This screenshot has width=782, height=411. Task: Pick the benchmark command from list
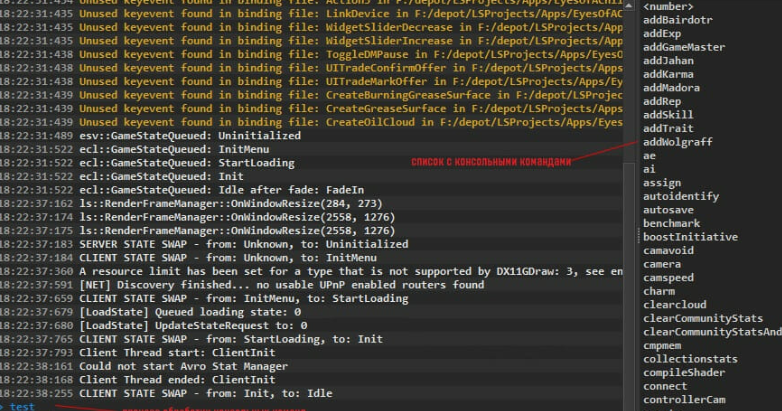tap(671, 223)
